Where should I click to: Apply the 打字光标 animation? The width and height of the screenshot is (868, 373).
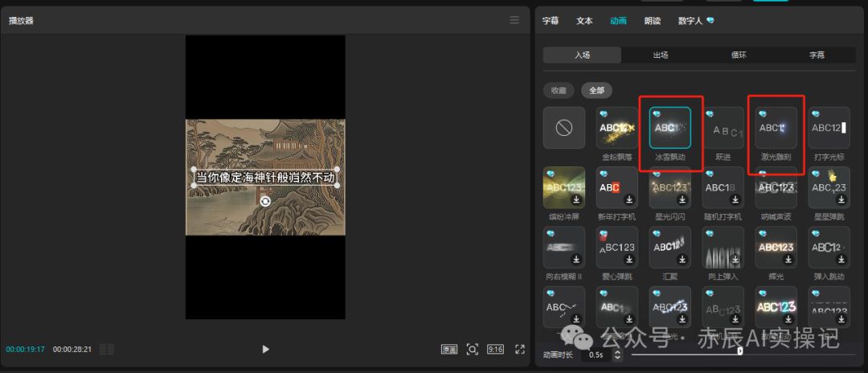point(829,128)
